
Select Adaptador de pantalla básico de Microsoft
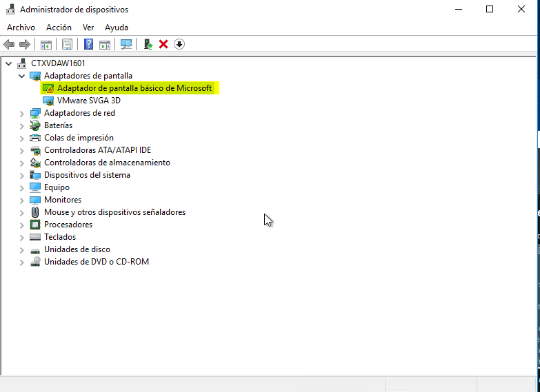coord(134,88)
